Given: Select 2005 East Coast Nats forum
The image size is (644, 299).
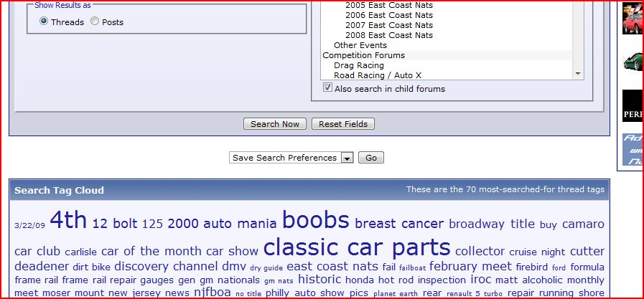Looking at the screenshot, I should click(x=388, y=5).
